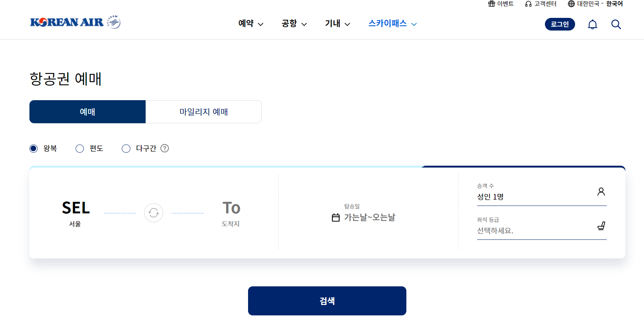
Task: Open the calendar icon next to 가는날~오는날
Action: click(335, 217)
